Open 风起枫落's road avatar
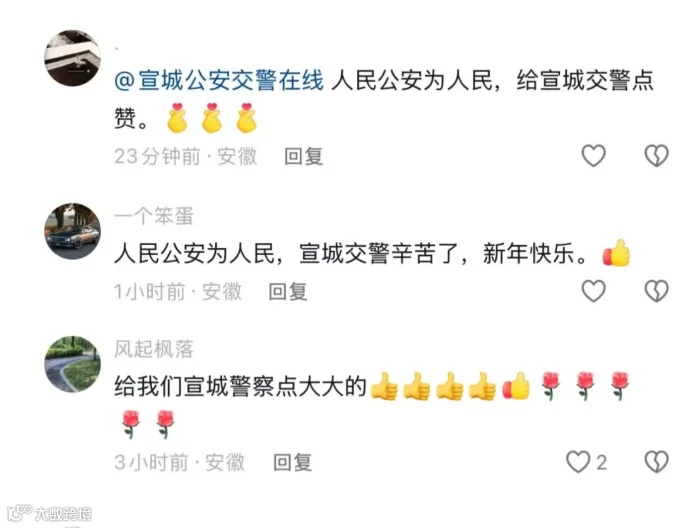689x528 pixels. pyautogui.click(x=73, y=364)
